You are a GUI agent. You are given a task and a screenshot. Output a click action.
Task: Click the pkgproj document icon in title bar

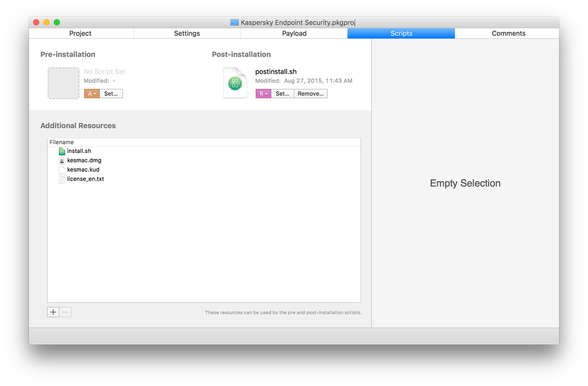pyautogui.click(x=234, y=22)
